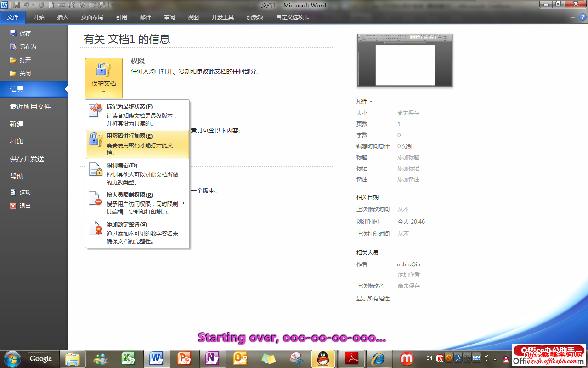This screenshot has width=588, height=368.
Task: Click Save (保存) in the left sidebar
Action: tap(25, 34)
